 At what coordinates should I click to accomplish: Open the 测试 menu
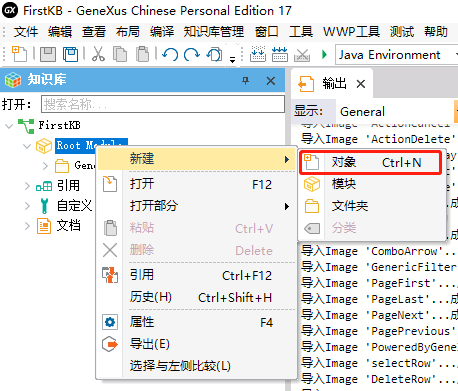pyautogui.click(x=402, y=32)
